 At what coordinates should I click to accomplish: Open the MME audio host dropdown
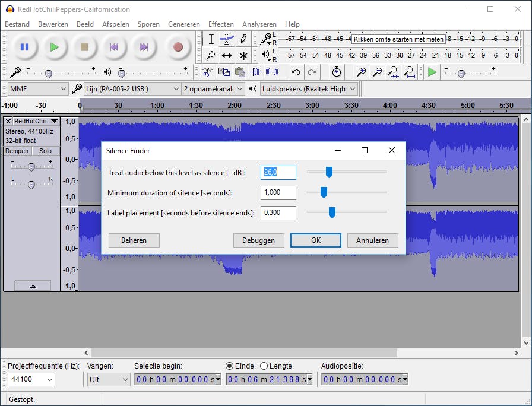(39, 89)
